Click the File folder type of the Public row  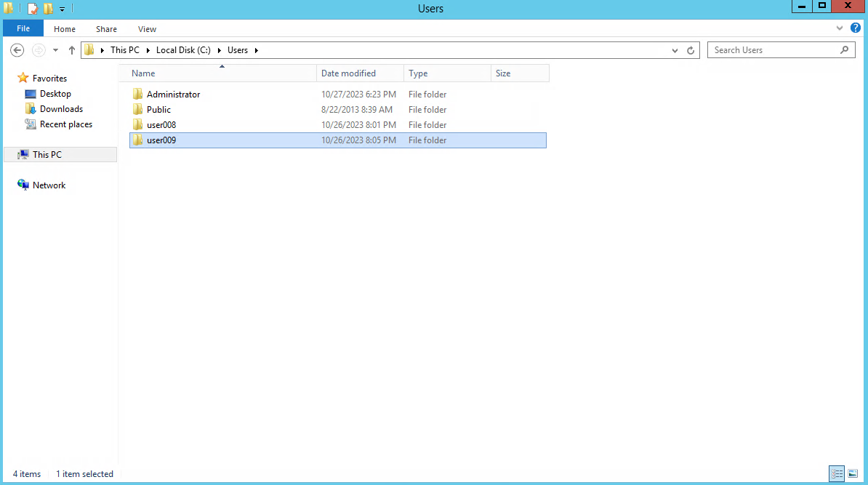(x=427, y=110)
